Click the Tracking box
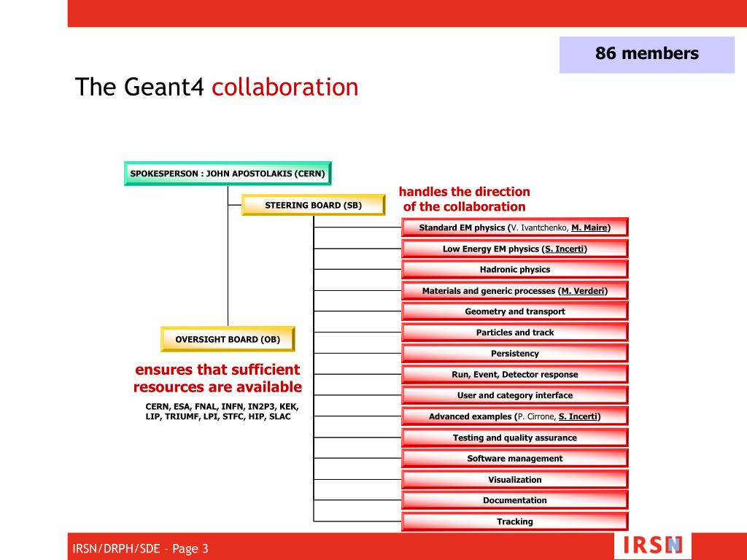The height and width of the screenshot is (560, 747). point(515,521)
